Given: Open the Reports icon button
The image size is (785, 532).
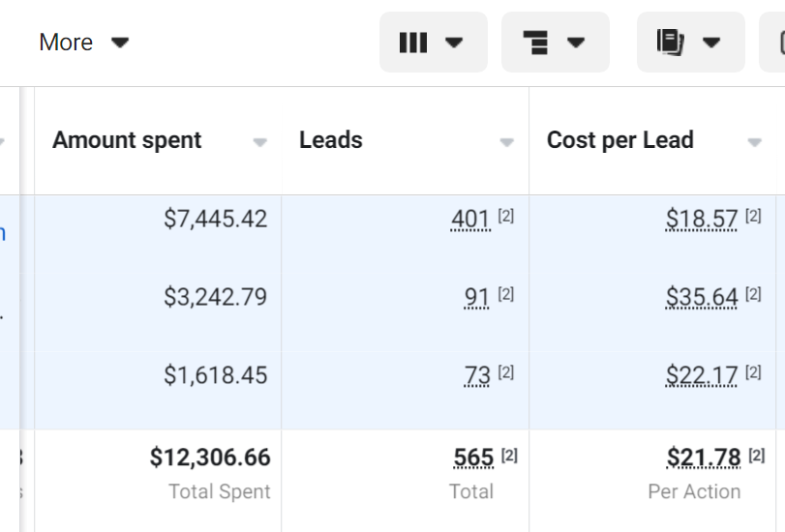Looking at the screenshot, I should pos(689,43).
